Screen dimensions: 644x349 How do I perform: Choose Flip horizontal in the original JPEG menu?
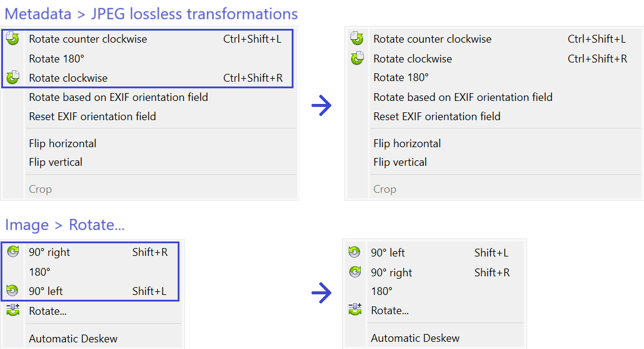(62, 143)
